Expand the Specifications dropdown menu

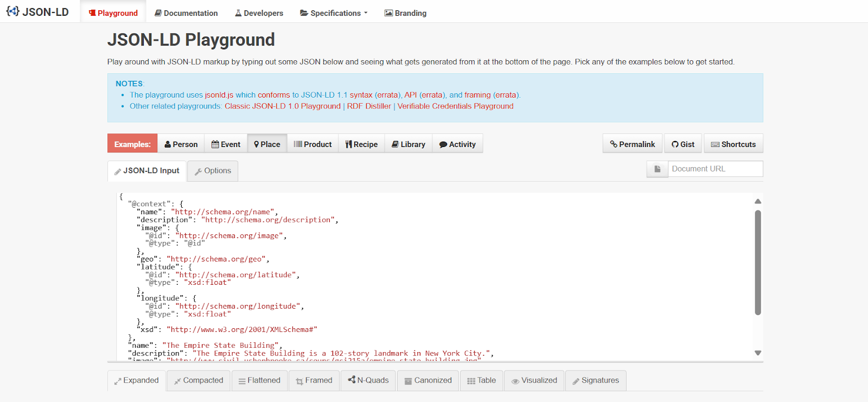[334, 13]
